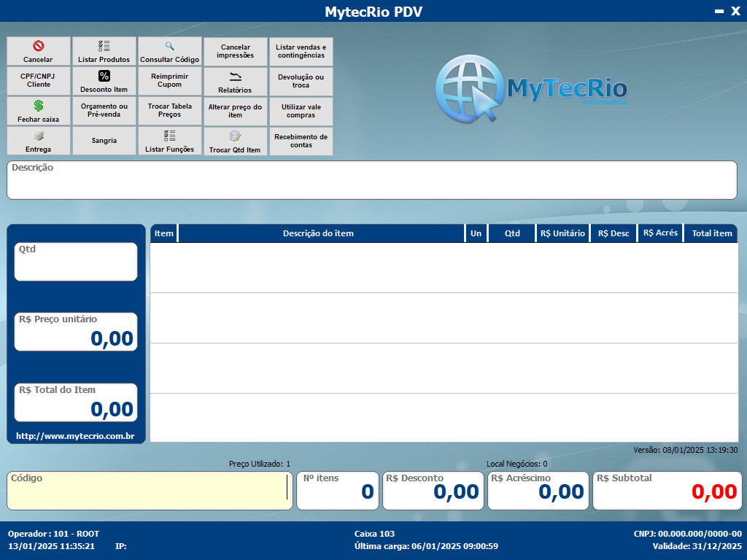Click the dollar icon to Fechar caixa
This screenshot has height=560, width=747.
(x=38, y=105)
